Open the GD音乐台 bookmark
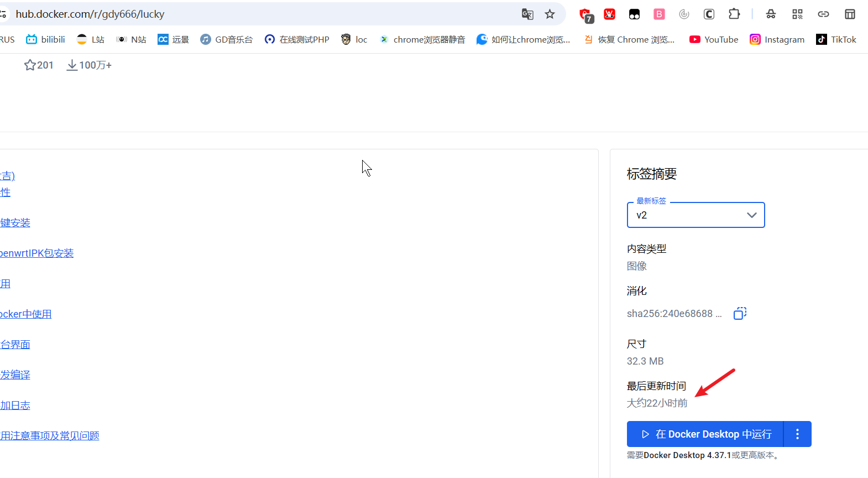This screenshot has height=478, width=868. (227, 39)
